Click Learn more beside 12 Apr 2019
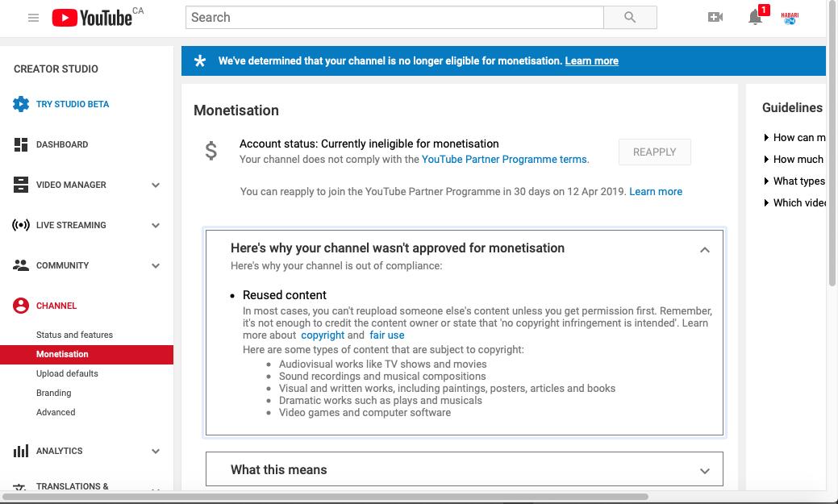838x504 pixels. click(x=656, y=191)
